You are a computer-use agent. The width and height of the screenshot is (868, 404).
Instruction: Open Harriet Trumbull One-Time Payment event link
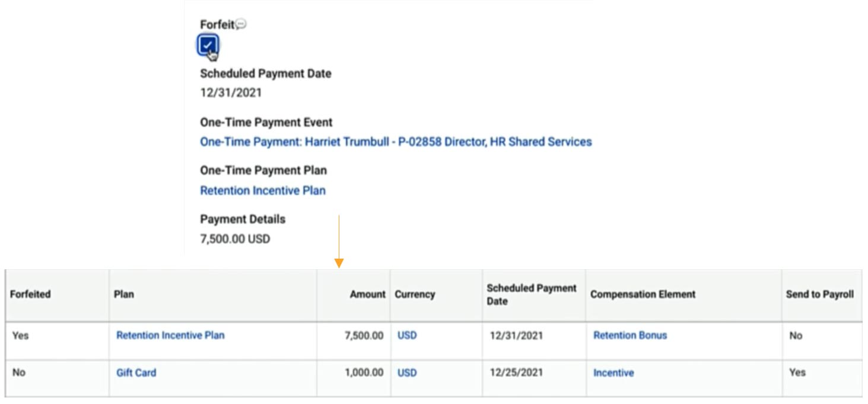point(396,142)
